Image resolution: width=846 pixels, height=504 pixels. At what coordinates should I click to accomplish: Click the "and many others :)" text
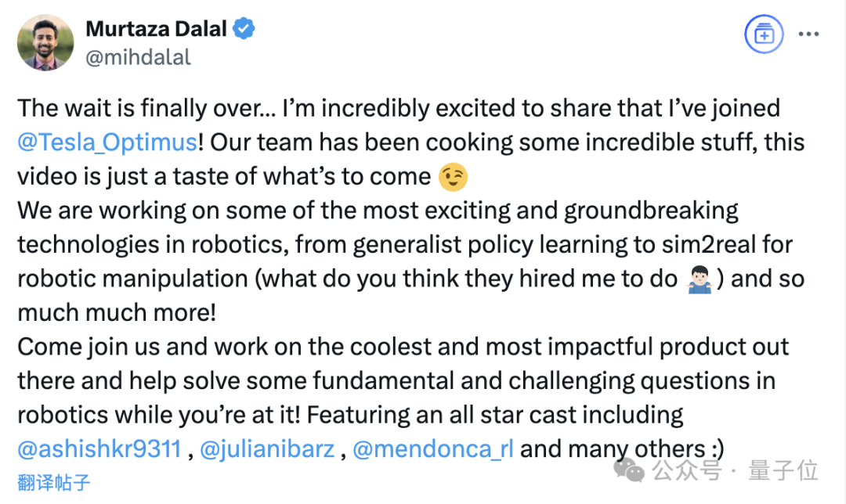point(622,449)
